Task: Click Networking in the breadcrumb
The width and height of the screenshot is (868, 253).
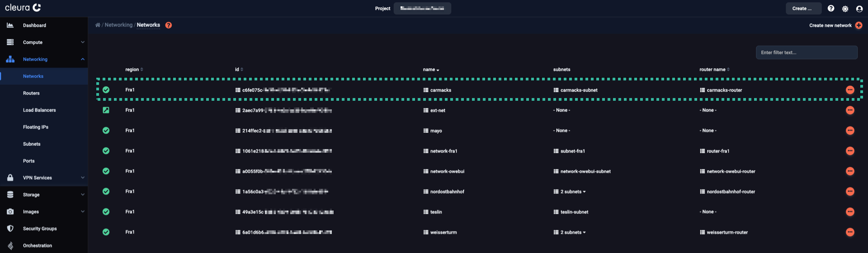Action: click(x=118, y=25)
